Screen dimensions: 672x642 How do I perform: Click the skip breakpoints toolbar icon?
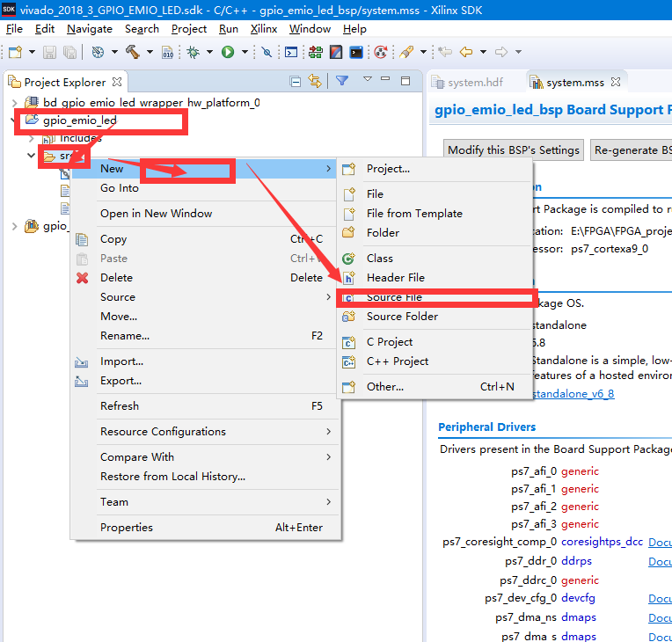click(267, 52)
